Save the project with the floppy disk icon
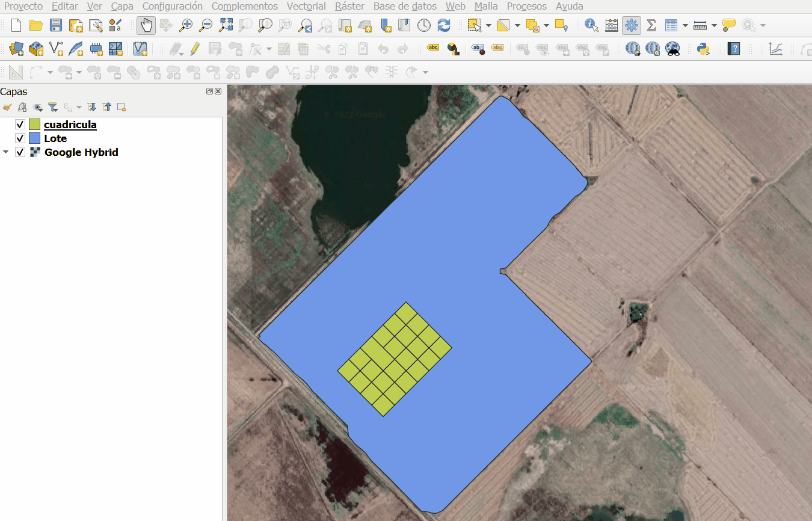 [x=56, y=25]
